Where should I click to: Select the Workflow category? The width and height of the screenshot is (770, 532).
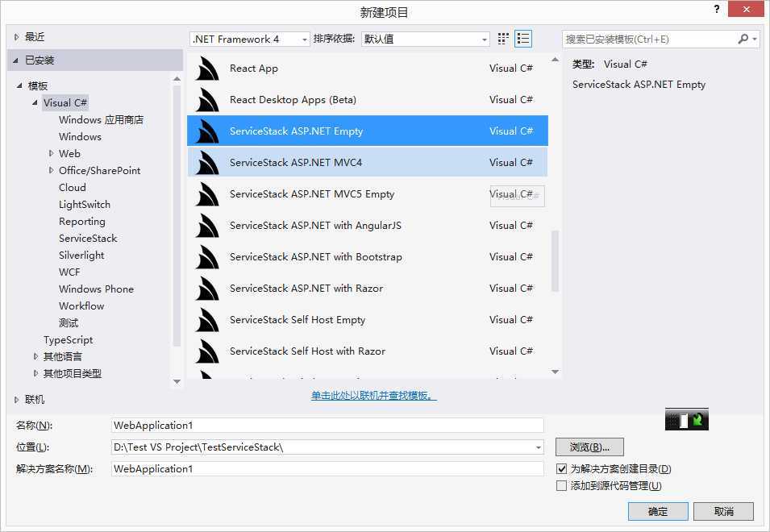point(81,306)
